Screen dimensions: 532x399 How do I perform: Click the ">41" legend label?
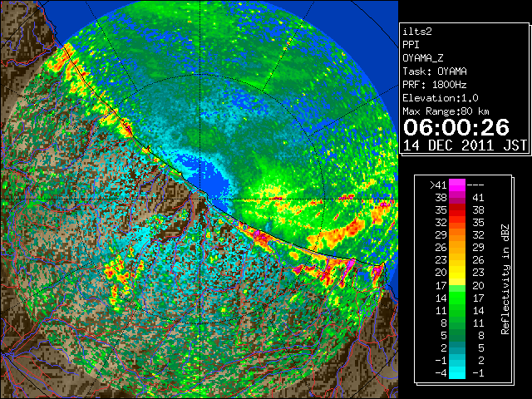coord(438,185)
